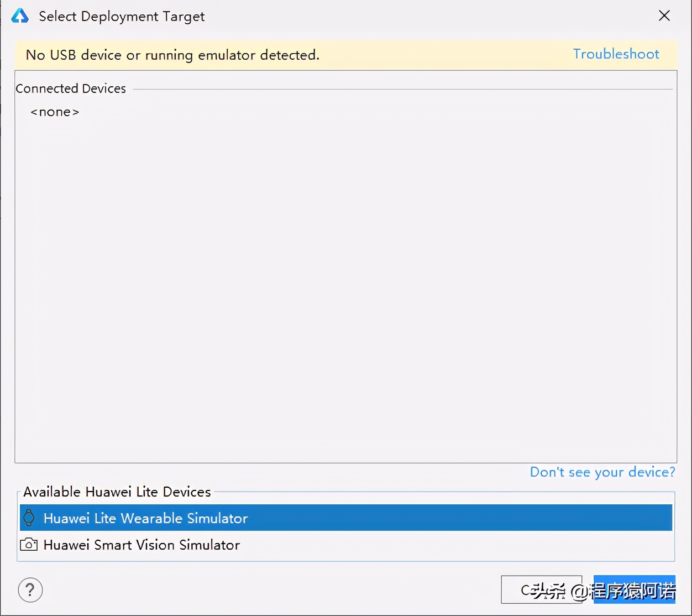Click the watch icon beside Lite Wearable Simulator

click(29, 518)
